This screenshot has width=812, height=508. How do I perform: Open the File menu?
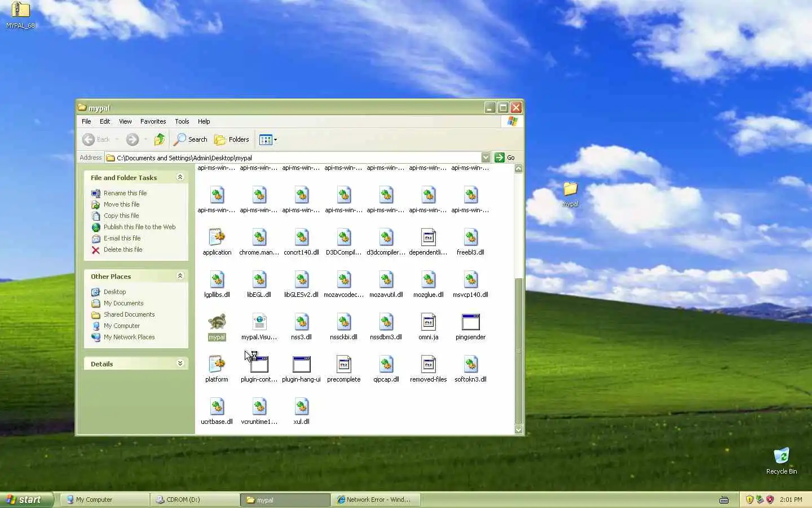point(86,121)
